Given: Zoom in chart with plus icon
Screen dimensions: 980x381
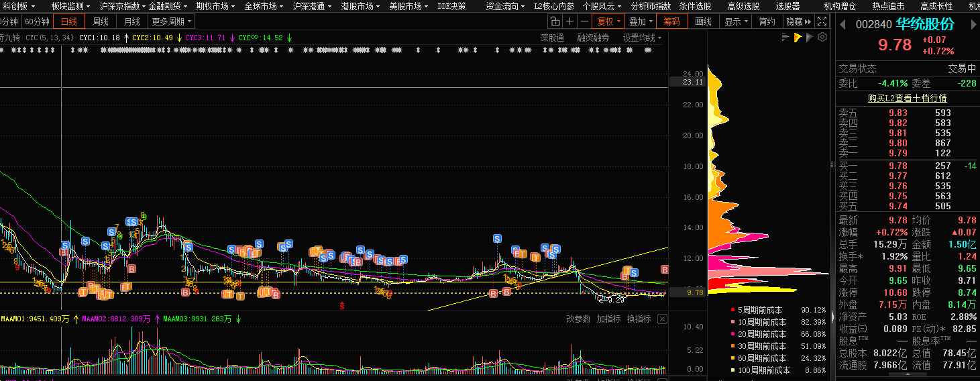Looking at the screenshot, I should coord(570,21).
